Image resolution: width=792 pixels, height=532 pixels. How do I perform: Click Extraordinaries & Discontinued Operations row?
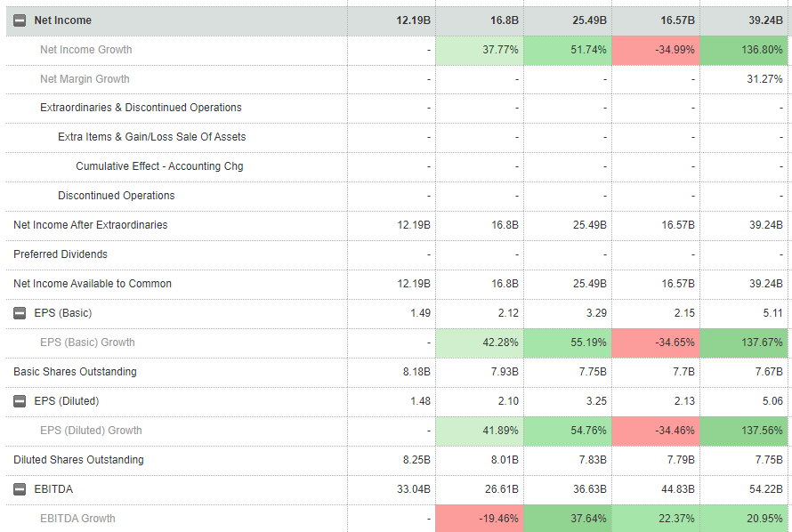click(141, 108)
